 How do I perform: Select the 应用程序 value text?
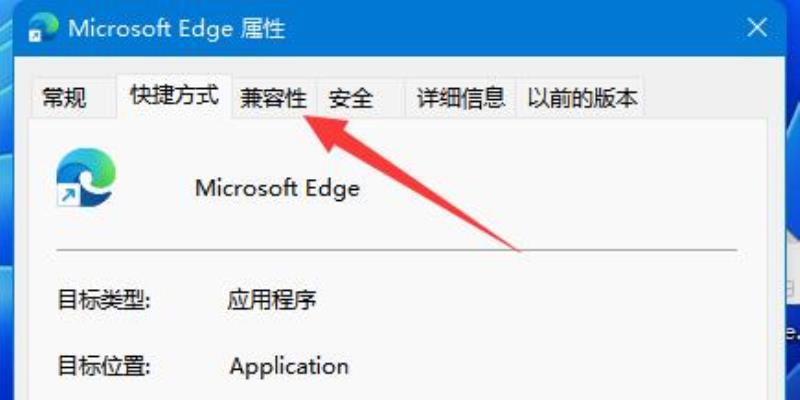[x=271, y=300]
